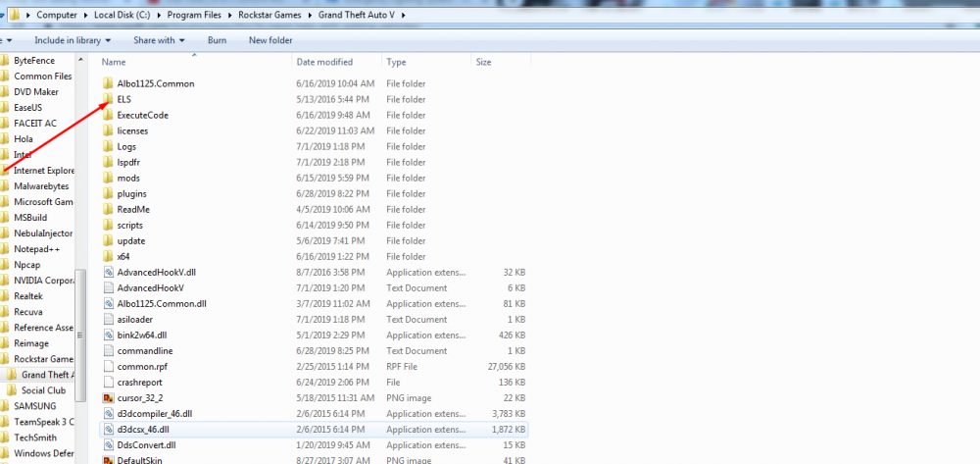This screenshot has height=464, width=980.
Task: Select the plugins folder icon
Action: (108, 194)
